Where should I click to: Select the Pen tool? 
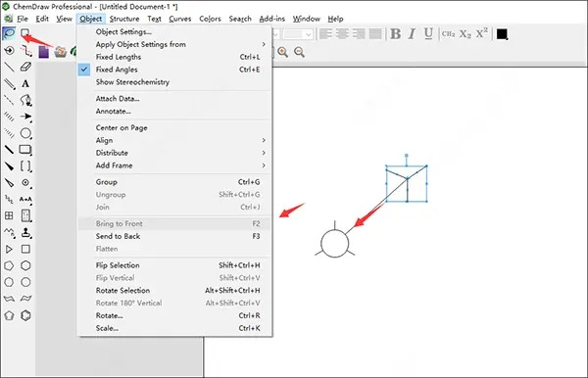tap(25, 100)
